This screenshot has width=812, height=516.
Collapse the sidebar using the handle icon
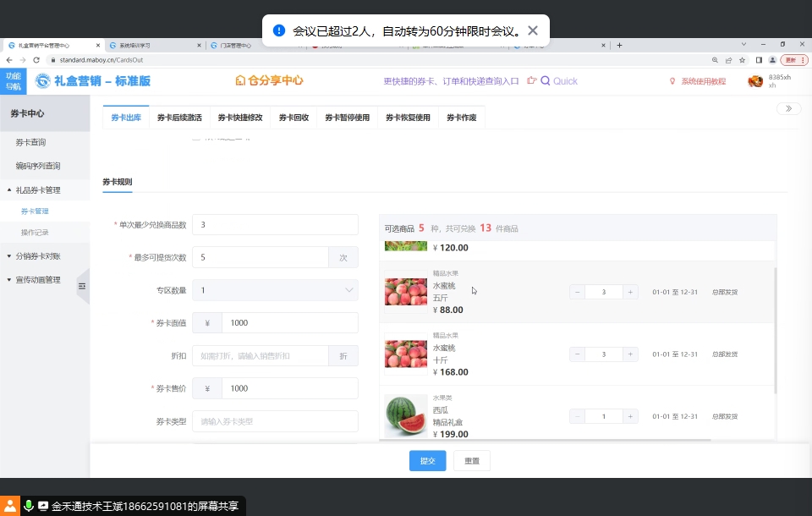coord(82,287)
